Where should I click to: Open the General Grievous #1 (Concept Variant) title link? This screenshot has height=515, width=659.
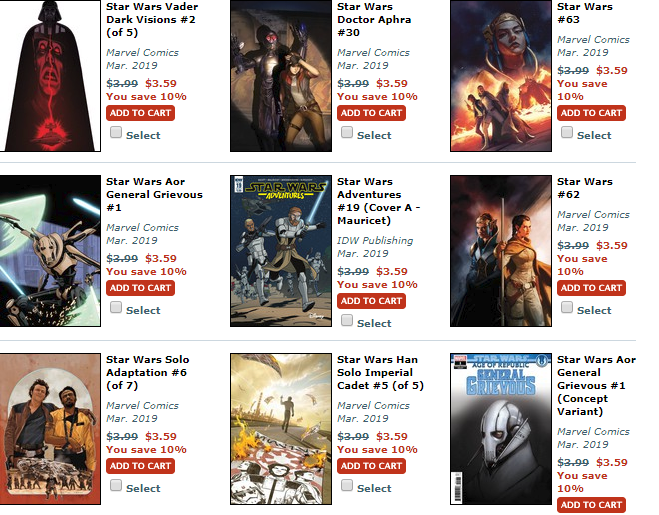point(596,386)
